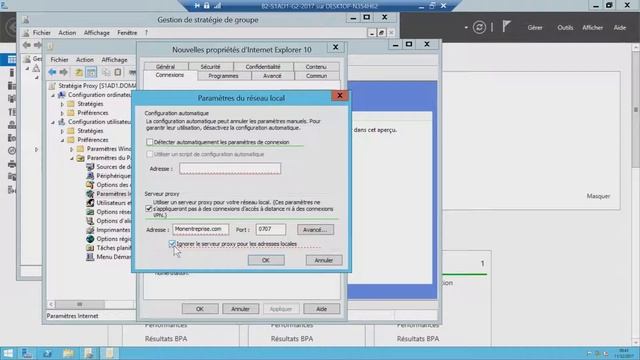The width and height of the screenshot is (640, 360).
Task: Switch to the Sécurité tab
Action: (210, 67)
